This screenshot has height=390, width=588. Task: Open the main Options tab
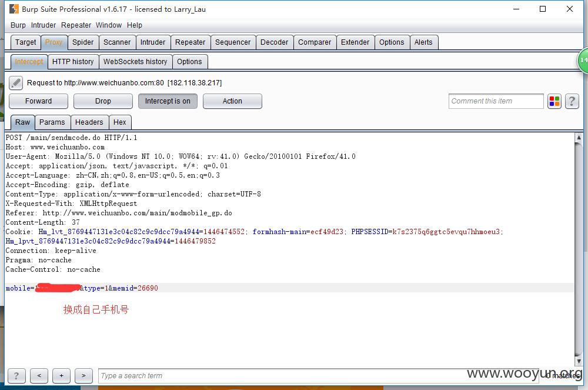[x=392, y=42]
